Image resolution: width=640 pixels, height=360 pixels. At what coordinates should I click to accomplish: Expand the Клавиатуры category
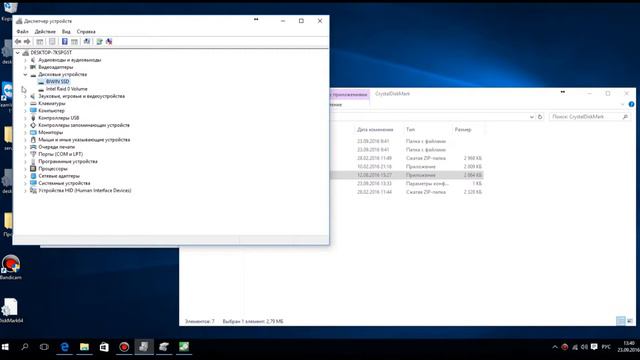25,104
